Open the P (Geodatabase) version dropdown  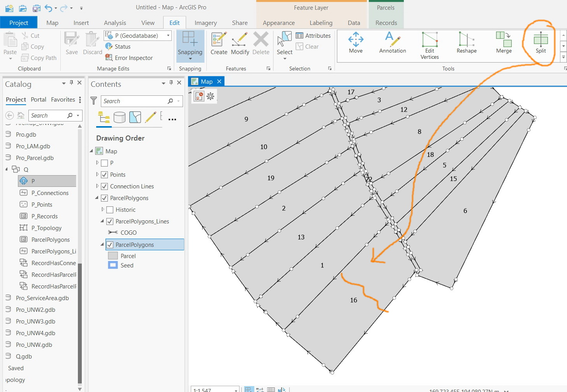(168, 35)
